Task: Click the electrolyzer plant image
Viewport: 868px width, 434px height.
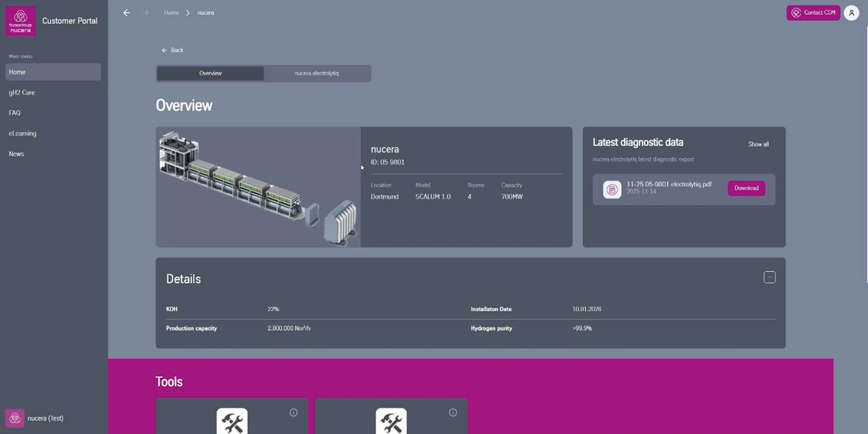Action: pos(258,187)
